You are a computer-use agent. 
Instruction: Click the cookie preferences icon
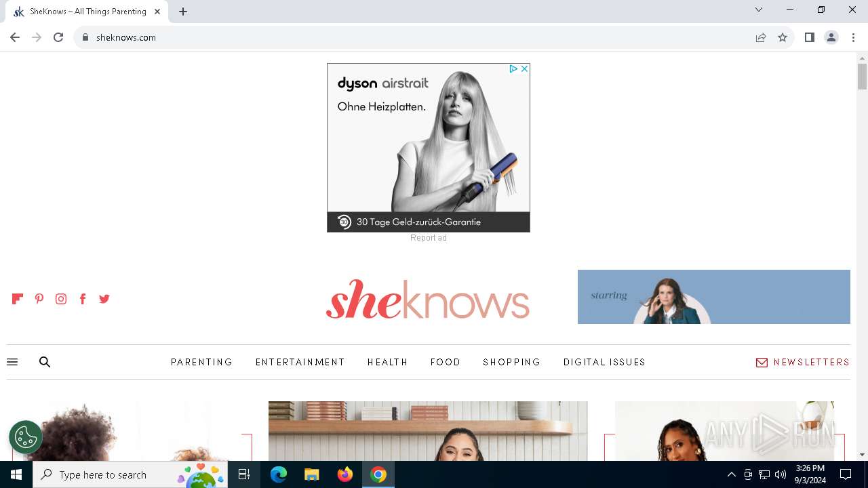point(26,437)
